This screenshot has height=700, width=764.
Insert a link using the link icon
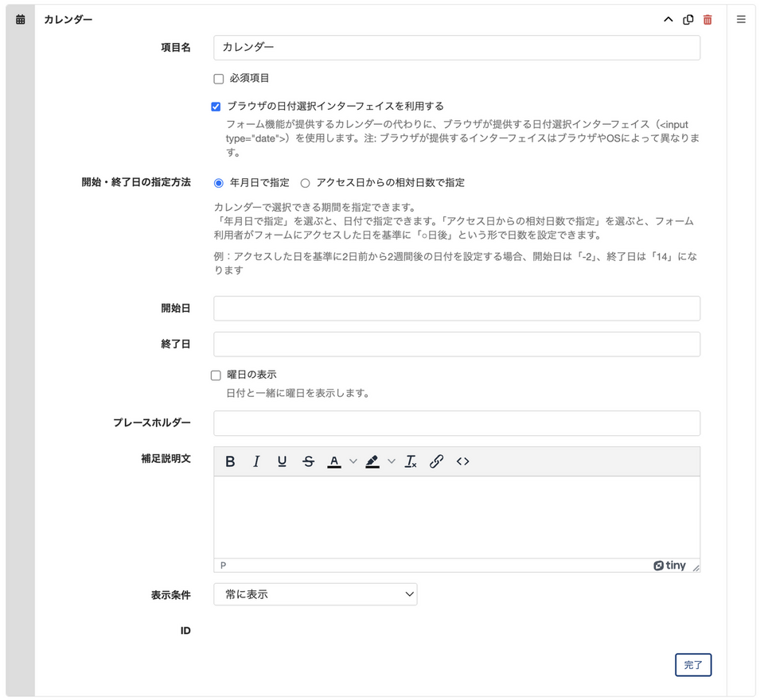tap(436, 461)
